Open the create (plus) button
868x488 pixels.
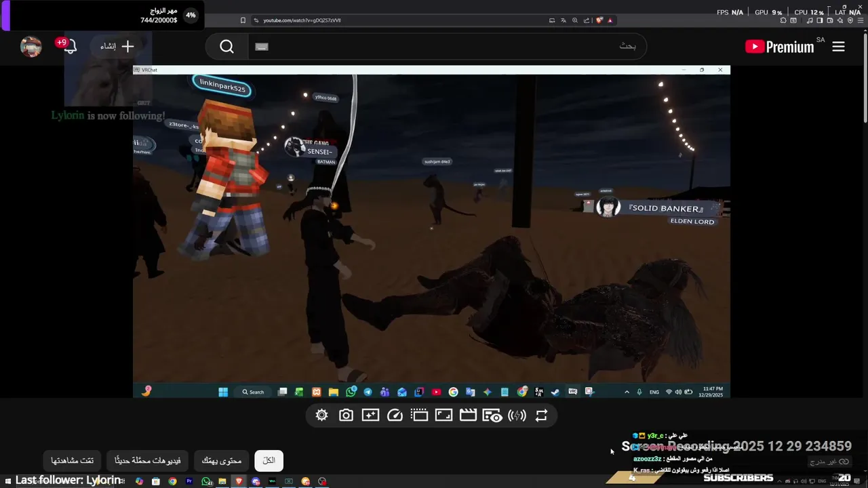(x=117, y=46)
